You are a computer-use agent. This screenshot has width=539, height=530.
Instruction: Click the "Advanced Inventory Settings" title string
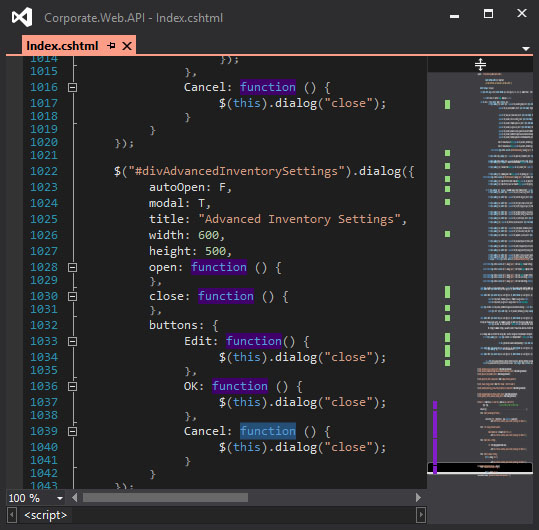pyautogui.click(x=299, y=219)
